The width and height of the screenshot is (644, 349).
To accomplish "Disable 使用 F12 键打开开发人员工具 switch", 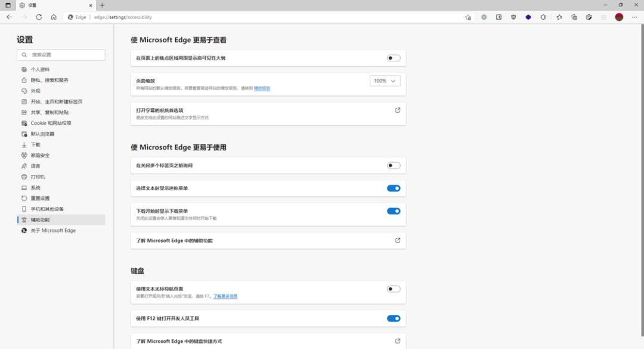I will pos(394,318).
